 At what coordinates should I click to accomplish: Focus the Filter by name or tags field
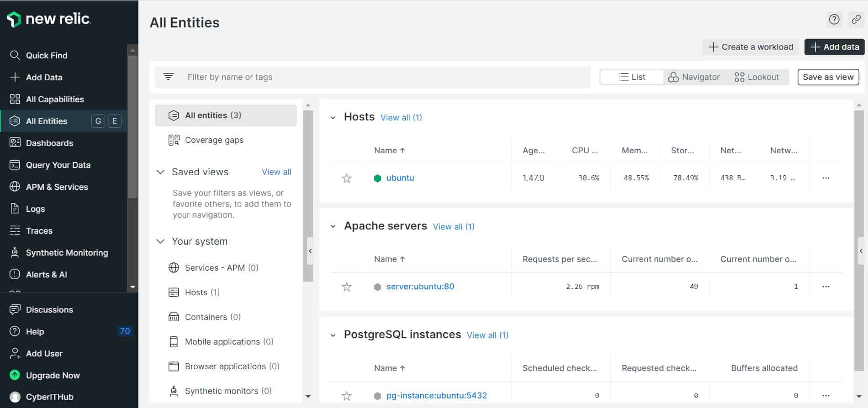click(372, 77)
